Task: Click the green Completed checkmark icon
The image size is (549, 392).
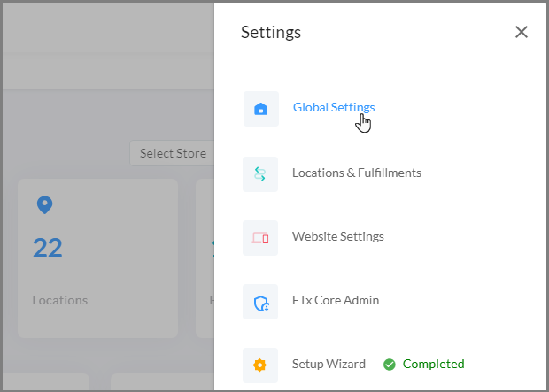Action: (389, 365)
